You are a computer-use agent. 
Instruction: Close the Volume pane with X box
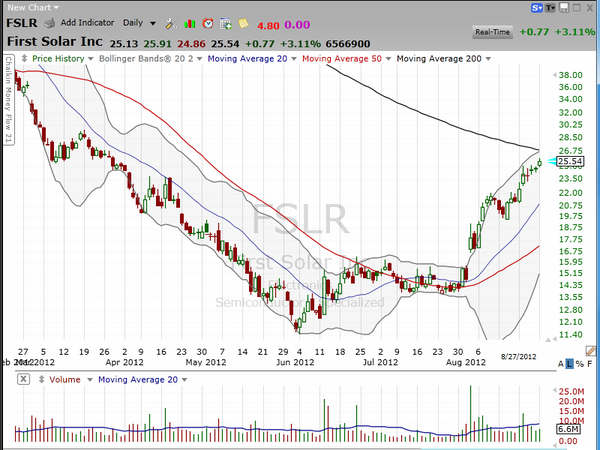[24, 379]
